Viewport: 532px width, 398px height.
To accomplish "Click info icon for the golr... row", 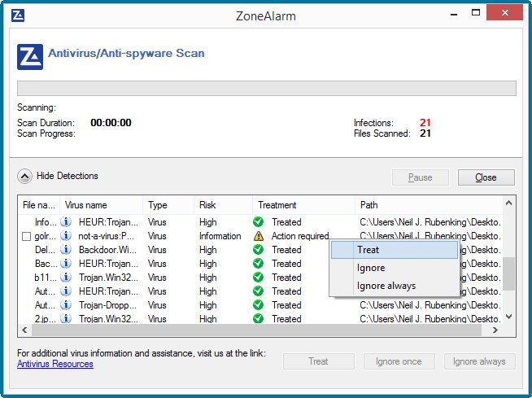I will (66, 236).
